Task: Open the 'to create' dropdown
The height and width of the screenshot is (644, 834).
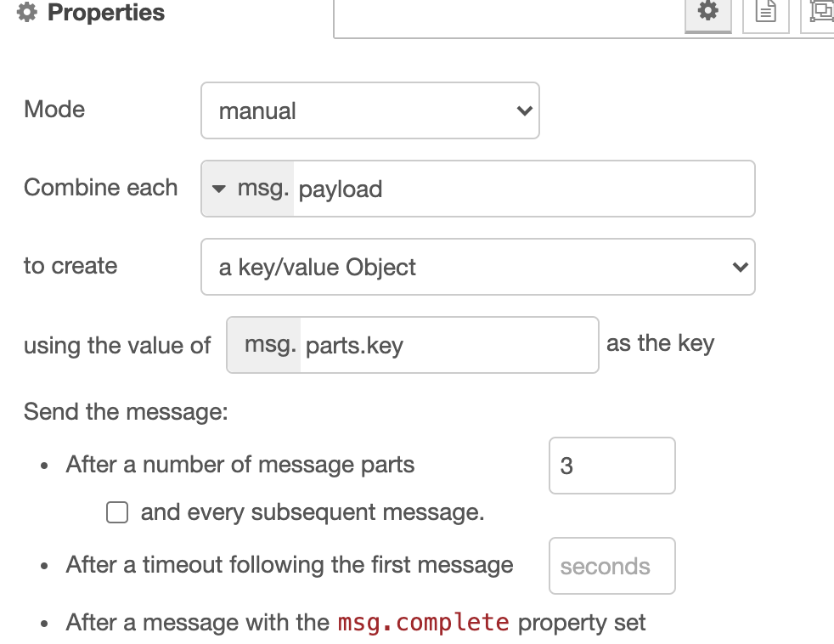Action: click(476, 267)
